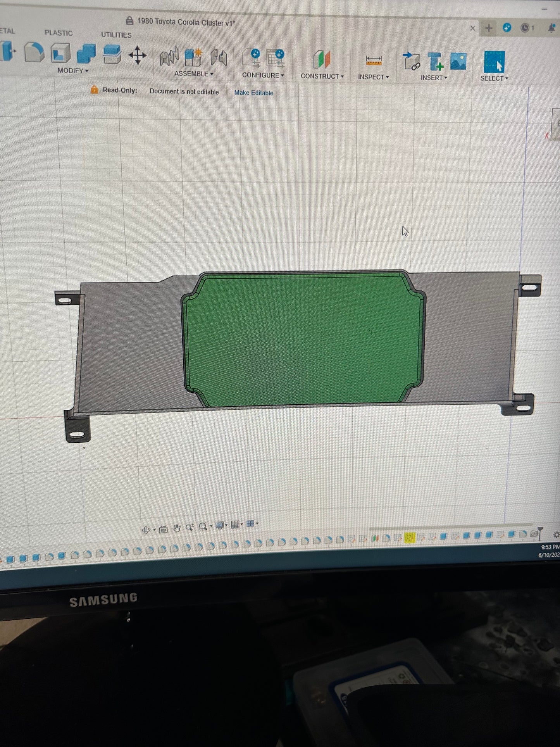Screen dimensions: 560x747
Task: Expand the SELECT dropdown menu
Action: click(x=494, y=78)
